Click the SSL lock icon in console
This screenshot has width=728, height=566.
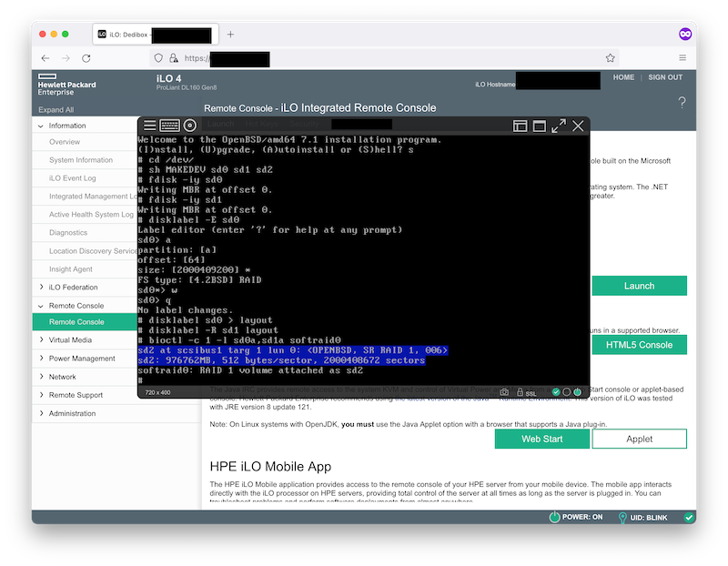point(521,392)
